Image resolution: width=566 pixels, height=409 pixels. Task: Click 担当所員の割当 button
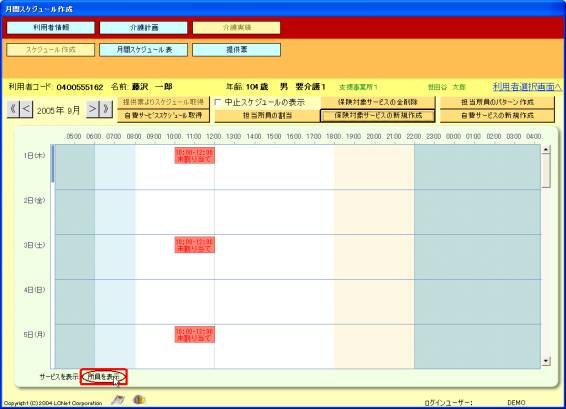coord(267,116)
